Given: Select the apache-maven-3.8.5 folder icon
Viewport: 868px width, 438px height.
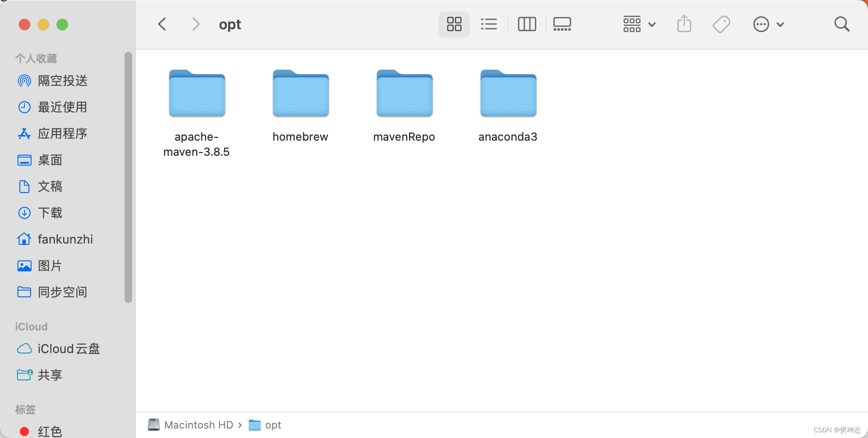Looking at the screenshot, I should [197, 93].
